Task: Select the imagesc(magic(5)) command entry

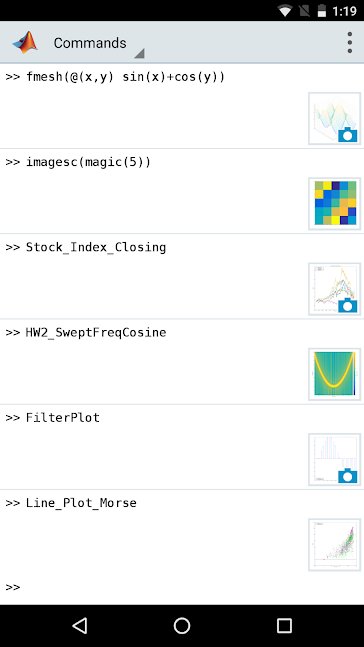Action: pyautogui.click(x=88, y=162)
